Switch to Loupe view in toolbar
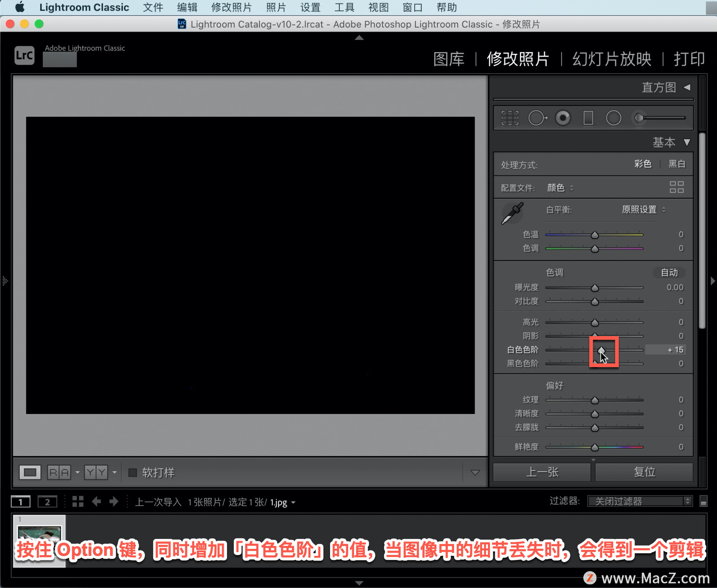This screenshot has height=588, width=717. [x=30, y=472]
